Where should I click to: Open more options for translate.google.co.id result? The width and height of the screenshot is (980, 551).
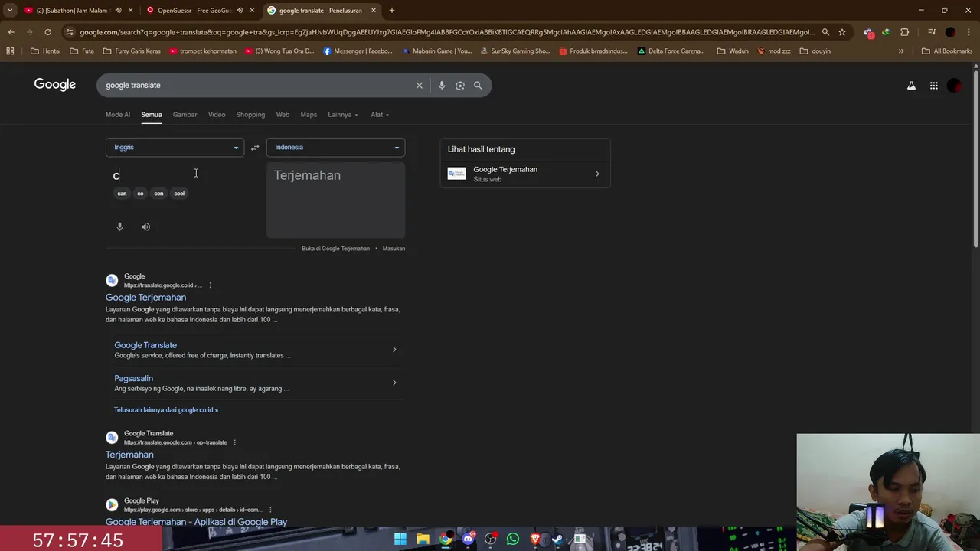210,285
